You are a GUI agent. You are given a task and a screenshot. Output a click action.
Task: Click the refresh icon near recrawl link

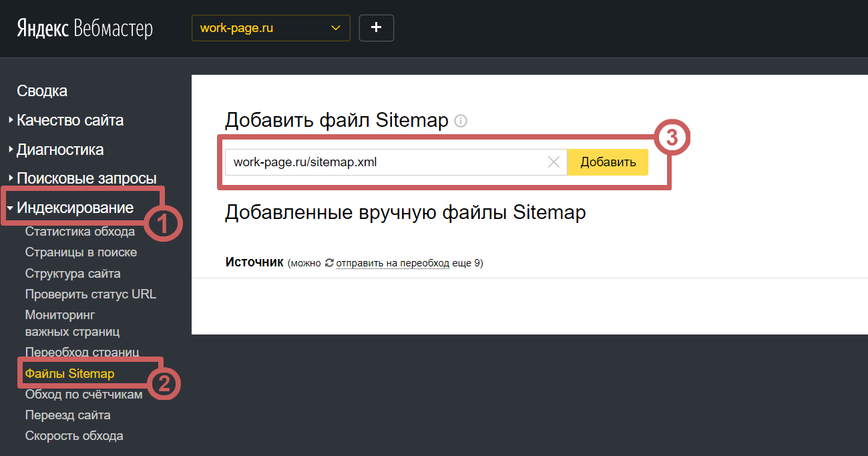329,263
